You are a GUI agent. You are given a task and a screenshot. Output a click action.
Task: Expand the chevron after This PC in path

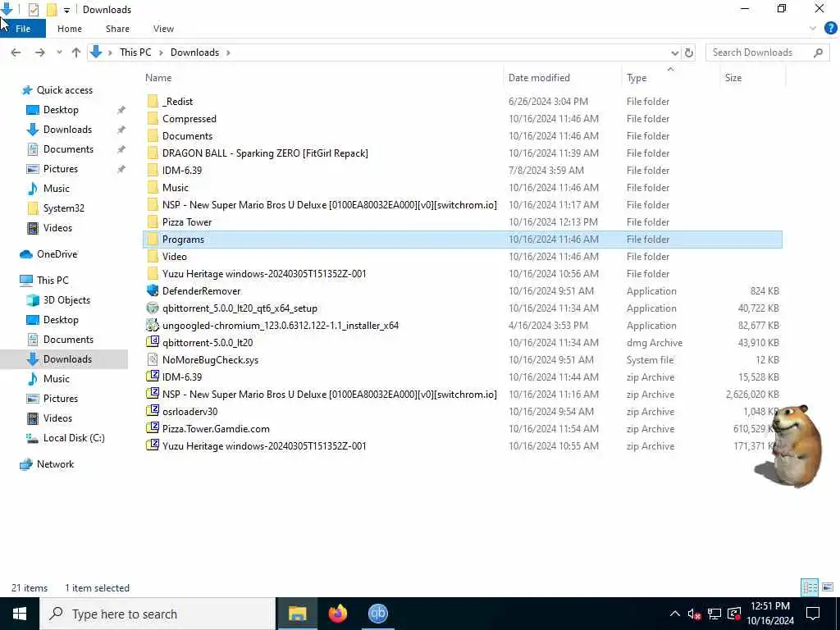(161, 52)
